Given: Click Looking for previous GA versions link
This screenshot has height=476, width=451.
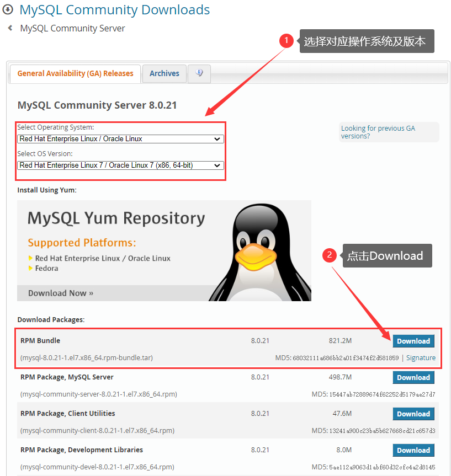Looking at the screenshot, I should pyautogui.click(x=378, y=132).
